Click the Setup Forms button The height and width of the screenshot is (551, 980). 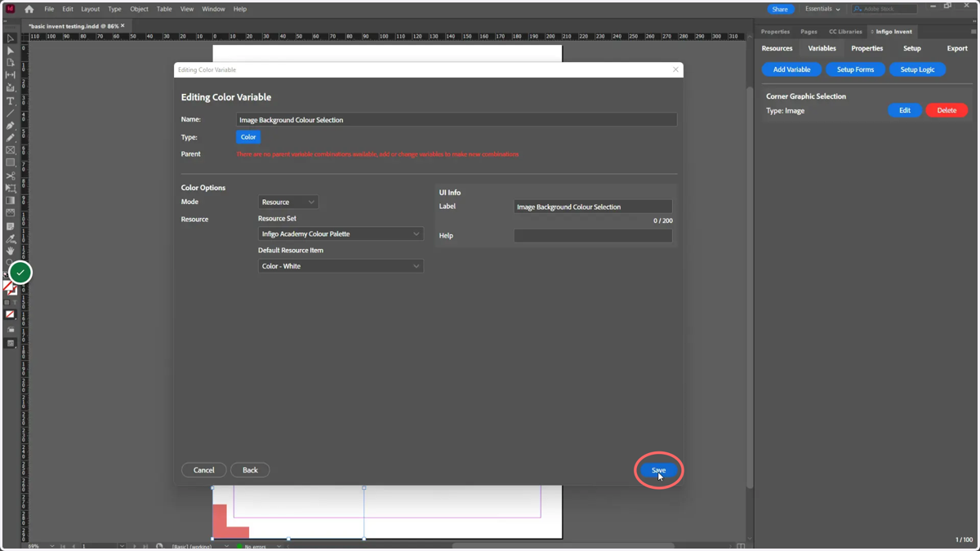point(855,69)
